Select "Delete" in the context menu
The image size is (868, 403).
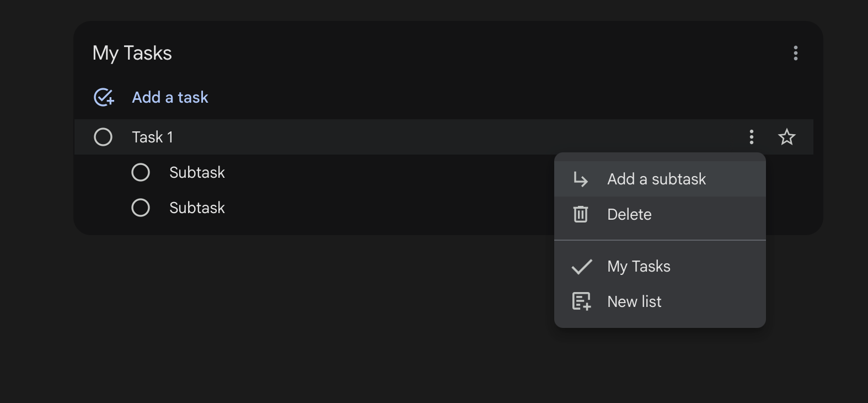click(x=629, y=214)
